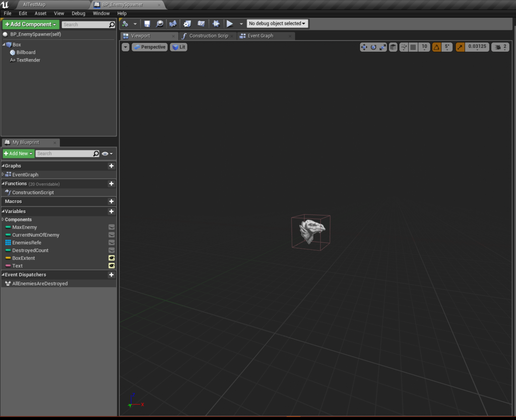Open the Lit view mode menu
Viewport: 516px width, 420px height.
coord(179,47)
